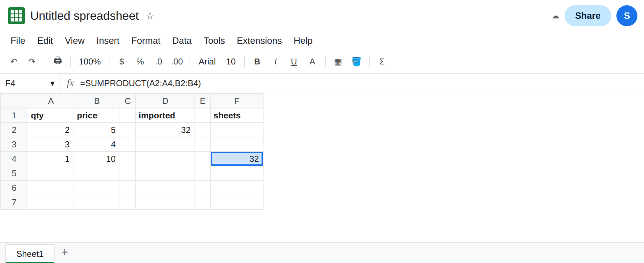Open the Help menu
Viewport: 644px width, 263px height.
pos(303,40)
